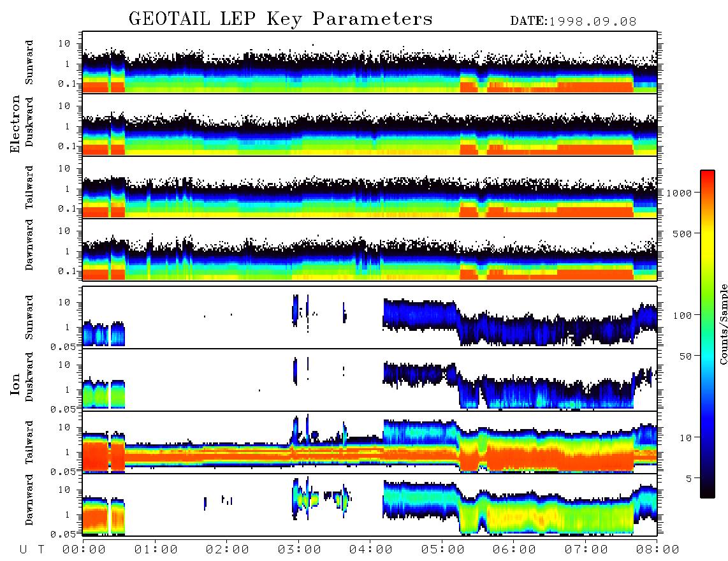Select the Electron 'Duskward' panel label
Viewport: 728px width, 561px height.
(29, 122)
